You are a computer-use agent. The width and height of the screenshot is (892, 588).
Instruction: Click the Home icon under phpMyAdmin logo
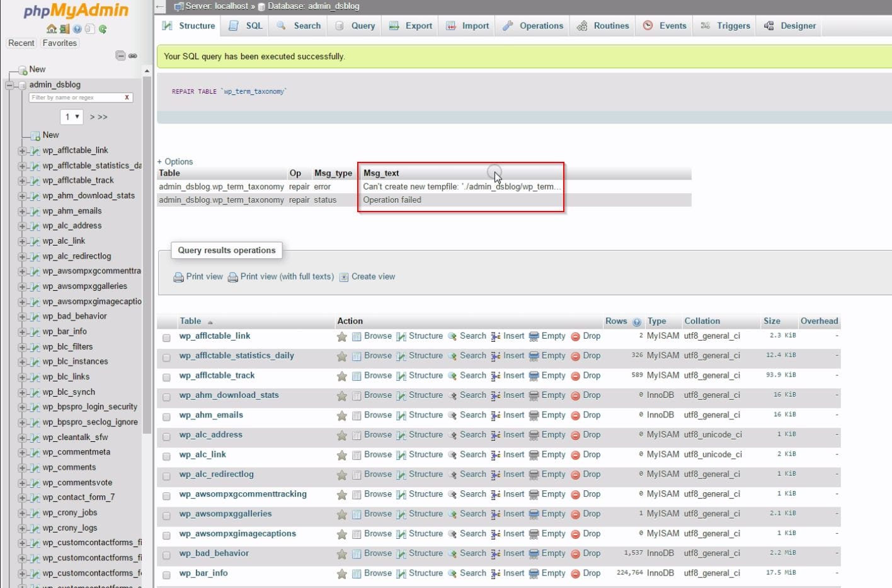click(x=52, y=29)
